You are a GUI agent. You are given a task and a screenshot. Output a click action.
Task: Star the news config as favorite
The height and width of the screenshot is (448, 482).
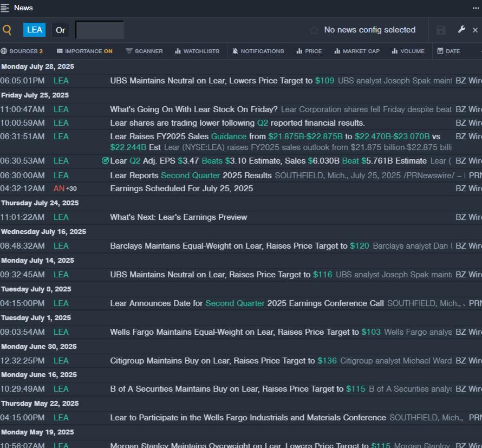314,30
